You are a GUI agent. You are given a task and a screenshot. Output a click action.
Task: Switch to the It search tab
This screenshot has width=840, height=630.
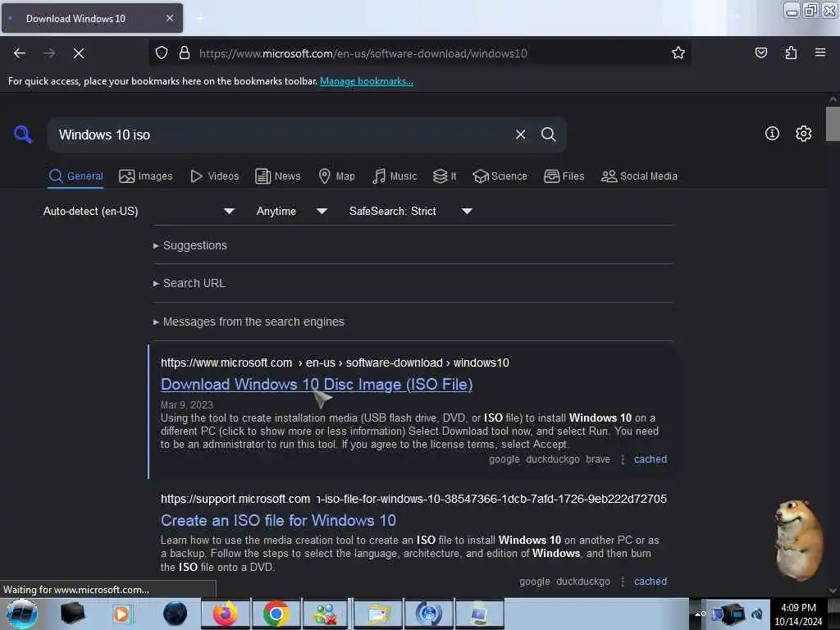(445, 176)
